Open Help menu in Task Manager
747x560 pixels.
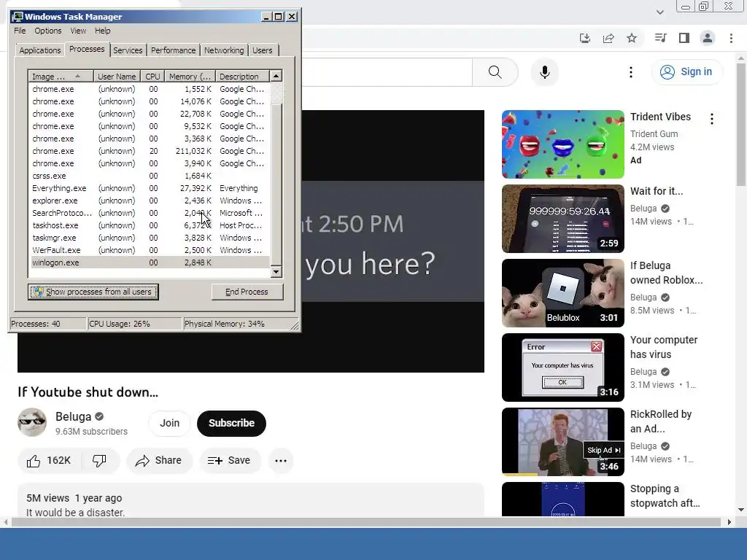pos(102,31)
